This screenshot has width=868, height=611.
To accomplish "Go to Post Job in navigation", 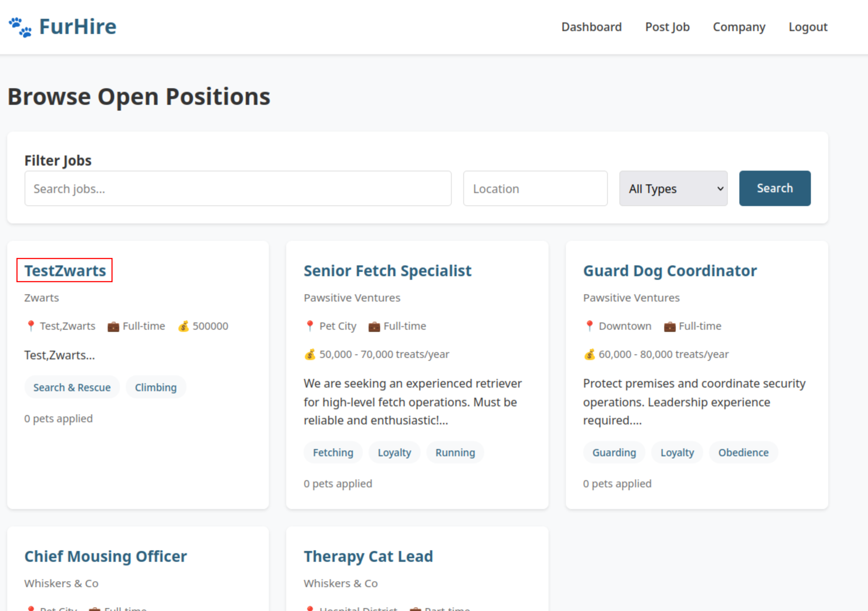I will point(667,27).
